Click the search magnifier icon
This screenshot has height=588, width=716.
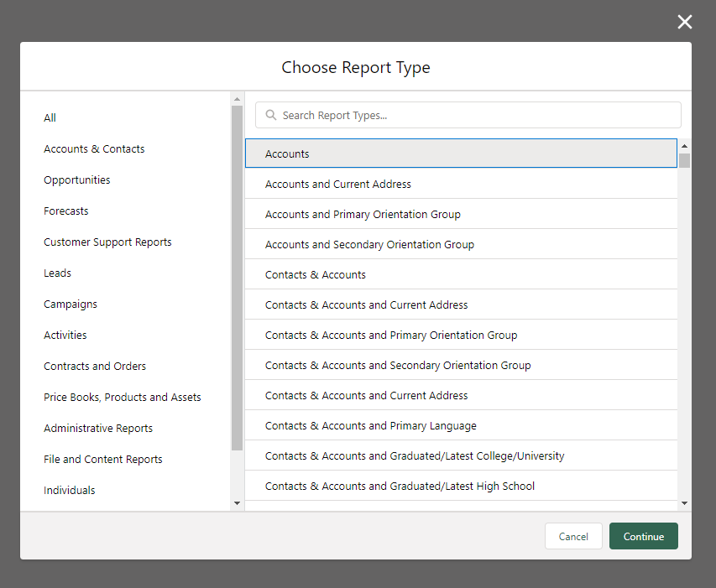(271, 116)
